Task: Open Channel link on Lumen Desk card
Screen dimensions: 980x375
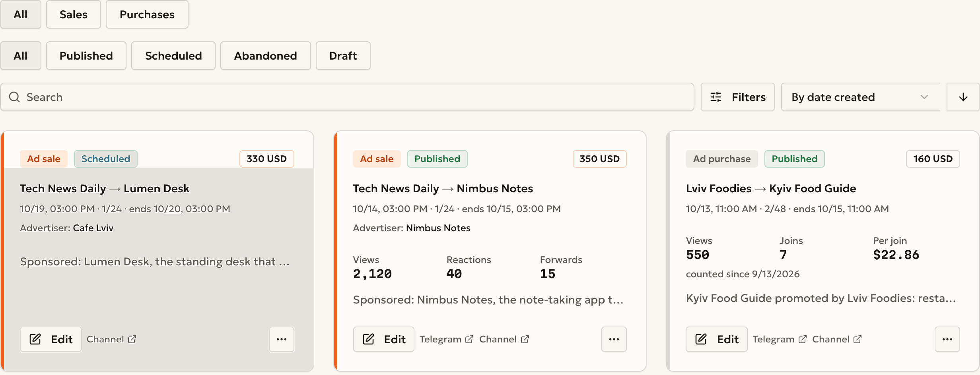Action: click(111, 339)
